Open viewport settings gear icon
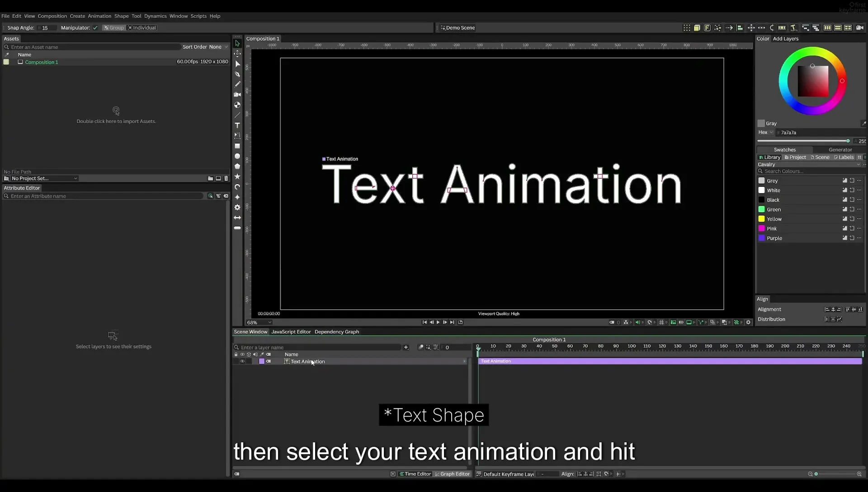868x492 pixels. click(748, 322)
